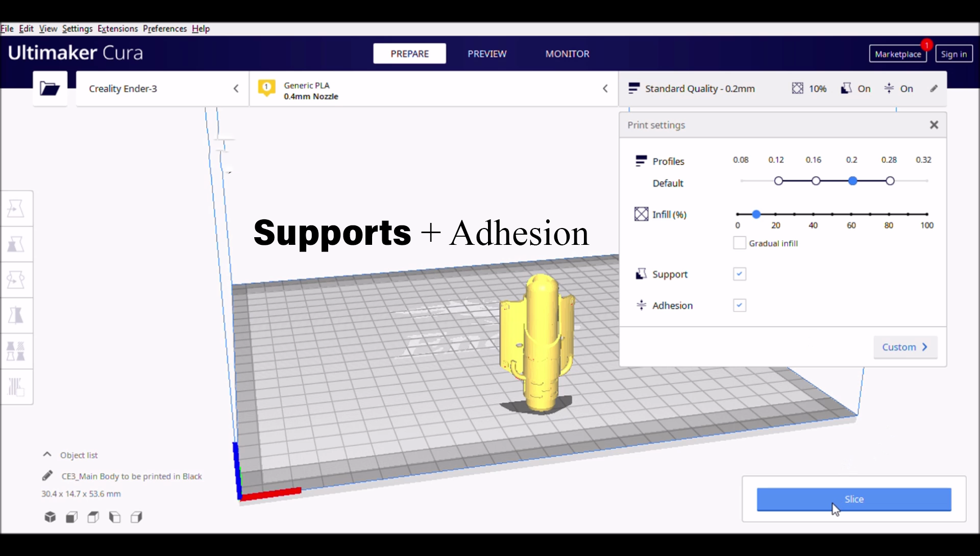
Task: Open Extensions menu
Action: 117,28
